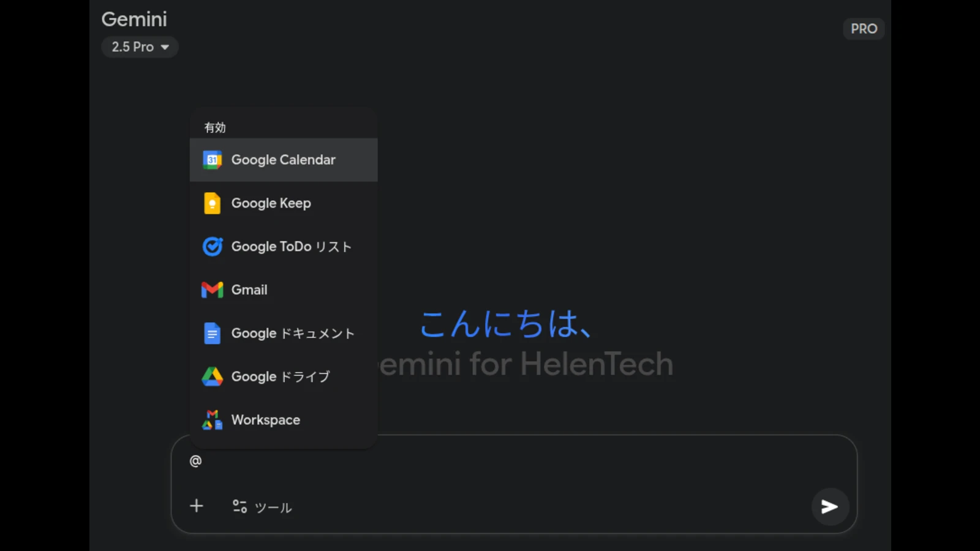980x551 pixels.
Task: Click the blue Google Docs icon
Action: pos(212,334)
